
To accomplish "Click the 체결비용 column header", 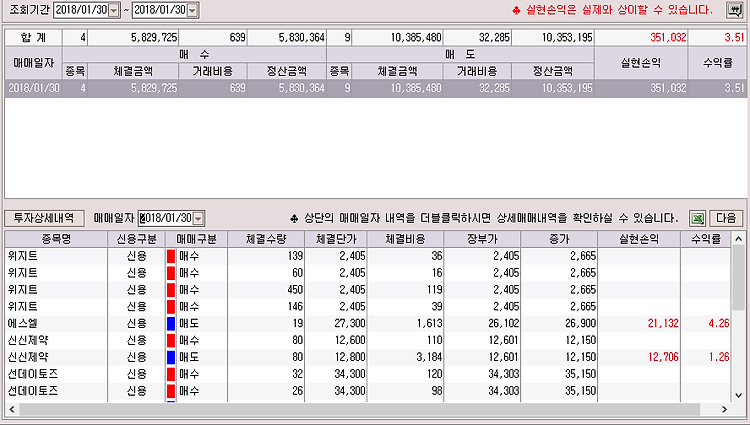I will [406, 239].
